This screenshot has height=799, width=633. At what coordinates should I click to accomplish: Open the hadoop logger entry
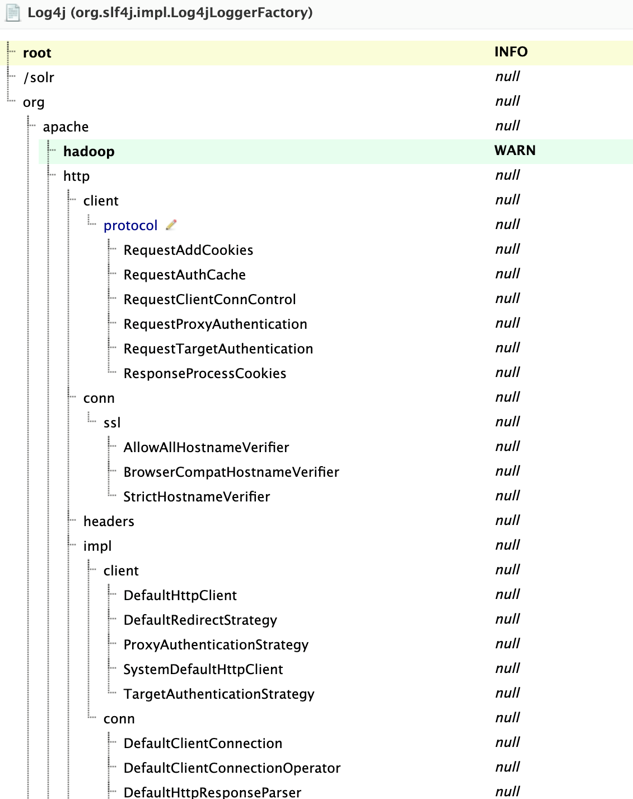(89, 151)
